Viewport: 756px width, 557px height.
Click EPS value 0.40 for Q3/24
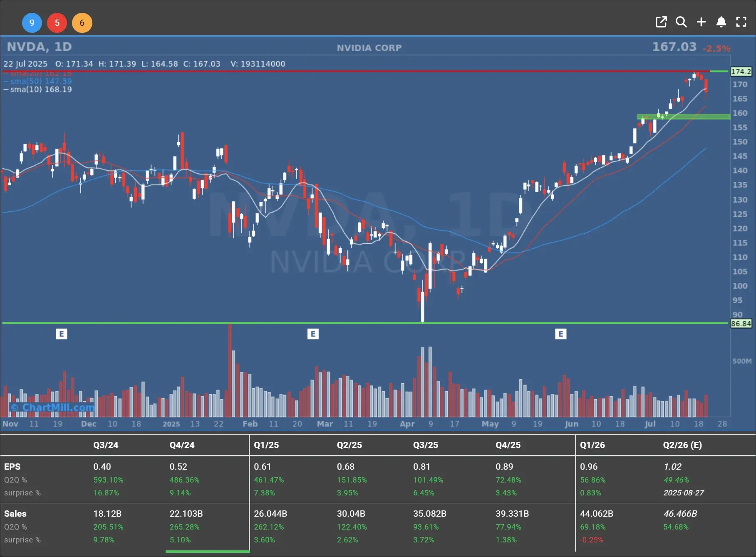[x=102, y=467]
